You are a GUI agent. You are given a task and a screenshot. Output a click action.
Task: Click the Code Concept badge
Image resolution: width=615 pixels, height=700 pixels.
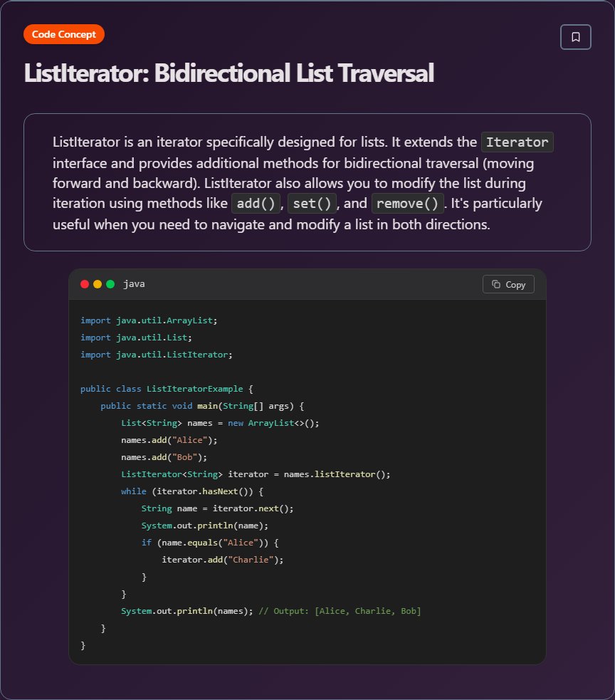point(64,34)
